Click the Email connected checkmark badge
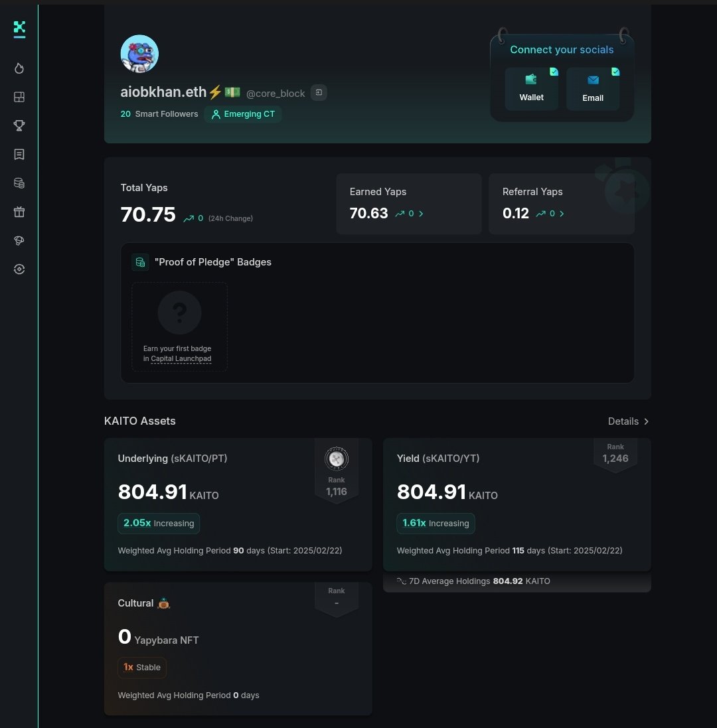Viewport: 717px width, 728px height. 615,72
